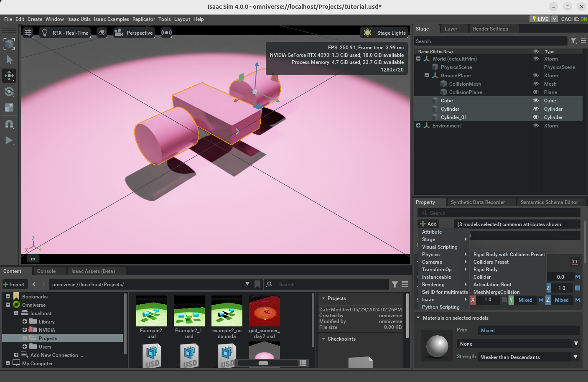
Task: Toggle visibility of CollisionPlane prim
Action: (x=535, y=92)
